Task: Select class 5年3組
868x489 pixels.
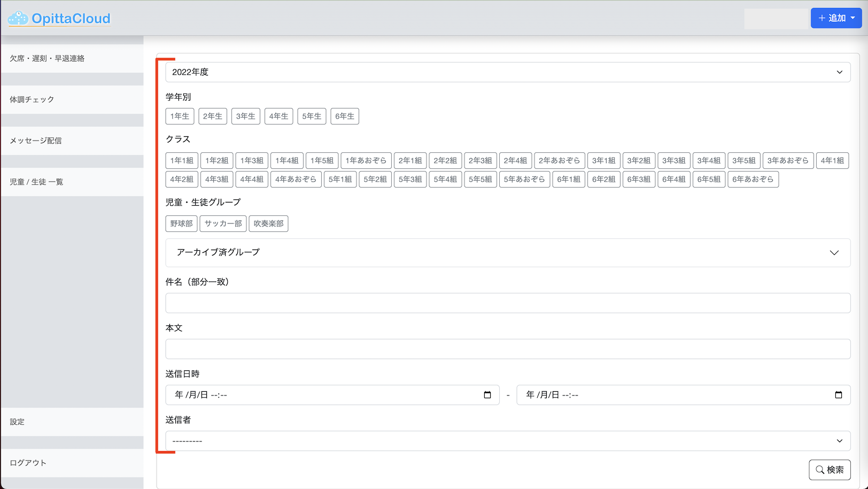Action: click(410, 179)
